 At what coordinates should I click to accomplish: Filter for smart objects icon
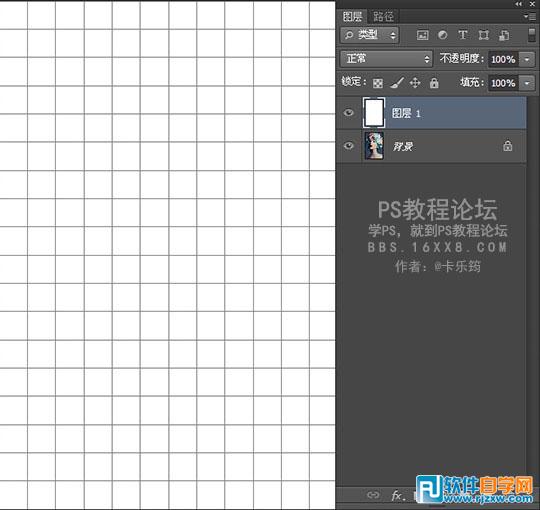pos(504,35)
